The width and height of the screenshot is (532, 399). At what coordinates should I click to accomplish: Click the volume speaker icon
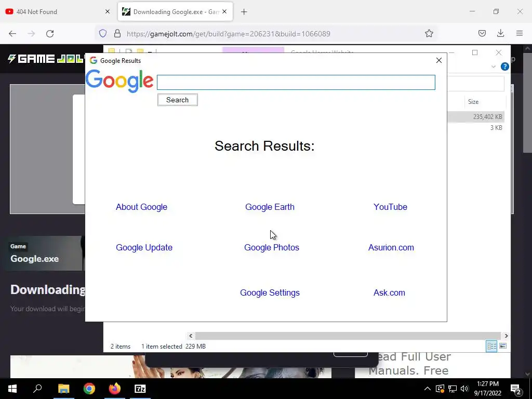(x=464, y=389)
